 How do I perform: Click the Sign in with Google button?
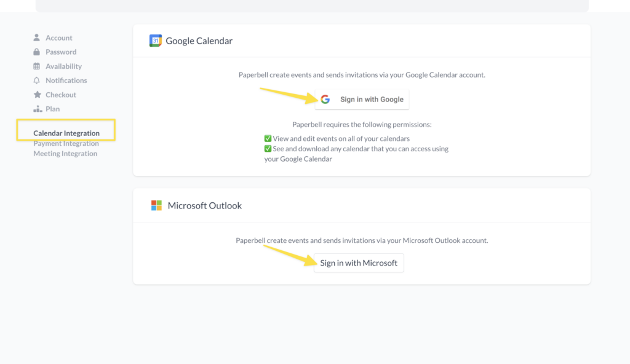[x=362, y=99]
